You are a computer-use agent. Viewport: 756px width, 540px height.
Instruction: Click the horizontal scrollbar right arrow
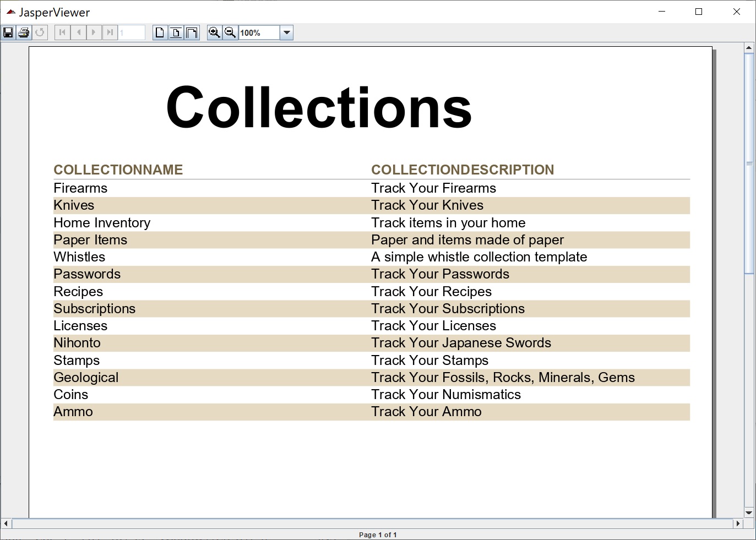[739, 524]
